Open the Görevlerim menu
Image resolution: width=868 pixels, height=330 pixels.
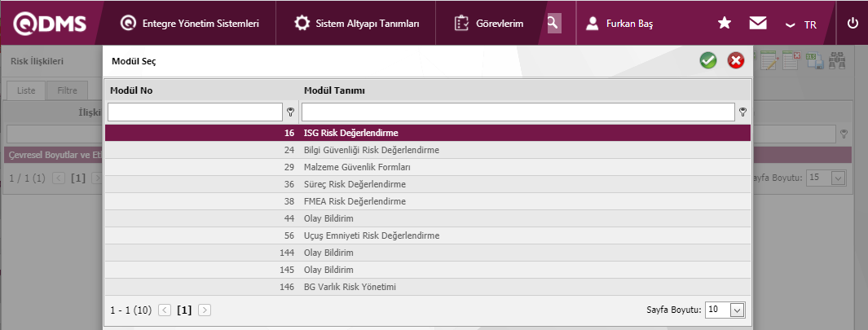[489, 24]
